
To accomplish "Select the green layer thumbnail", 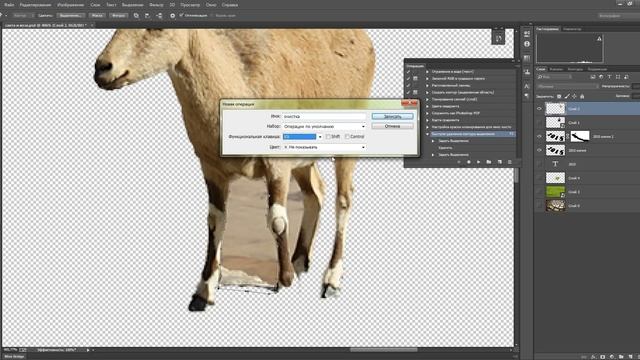I will [x=555, y=191].
